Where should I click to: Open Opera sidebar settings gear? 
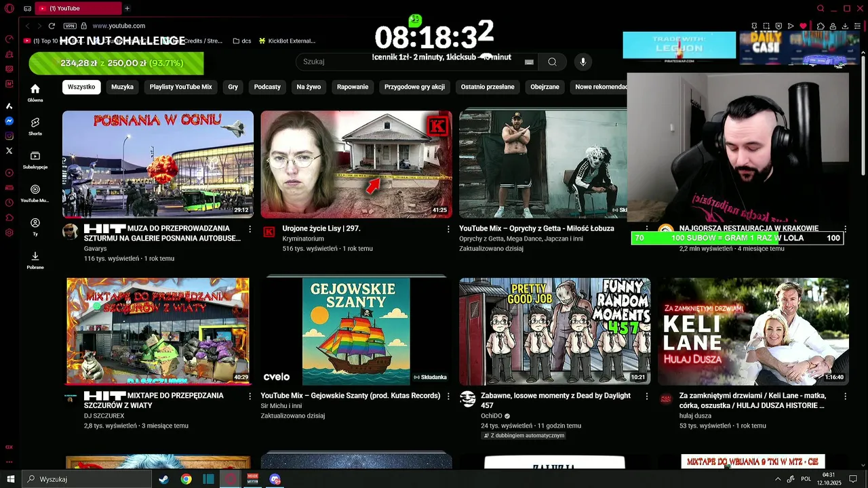(x=9, y=232)
